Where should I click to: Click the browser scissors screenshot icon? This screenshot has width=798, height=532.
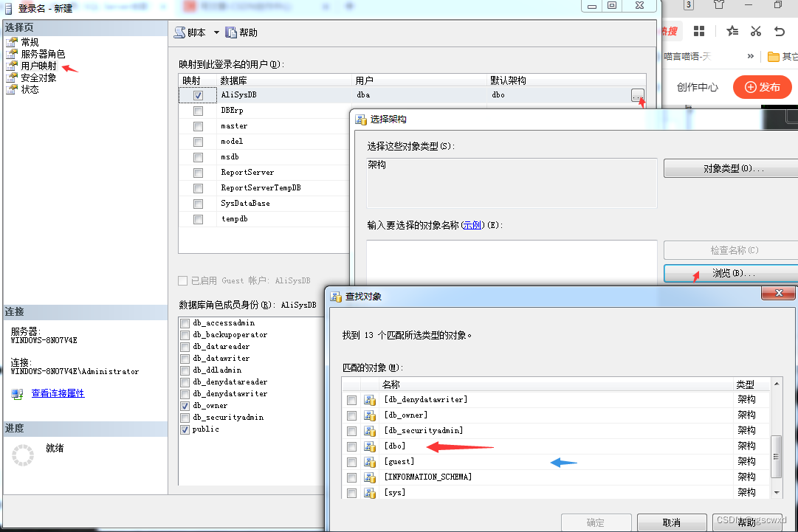click(x=756, y=31)
